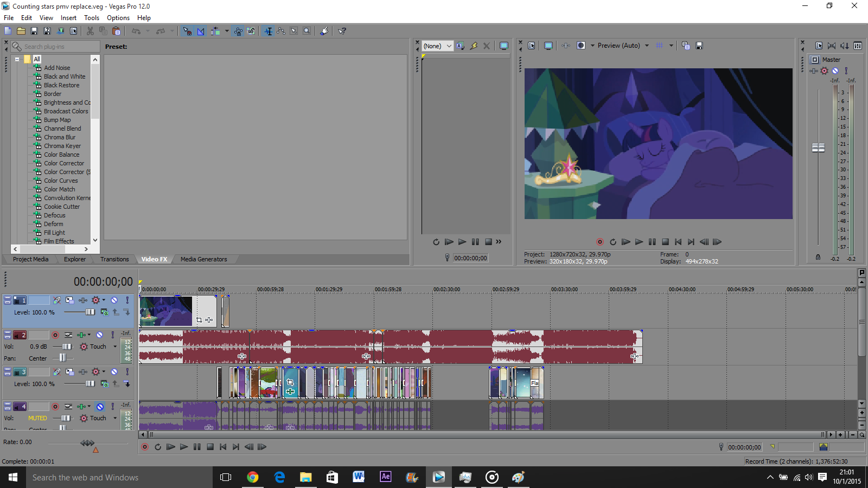
Task: Toggle track 3 make compositing child arrow
Action: [x=126, y=384]
